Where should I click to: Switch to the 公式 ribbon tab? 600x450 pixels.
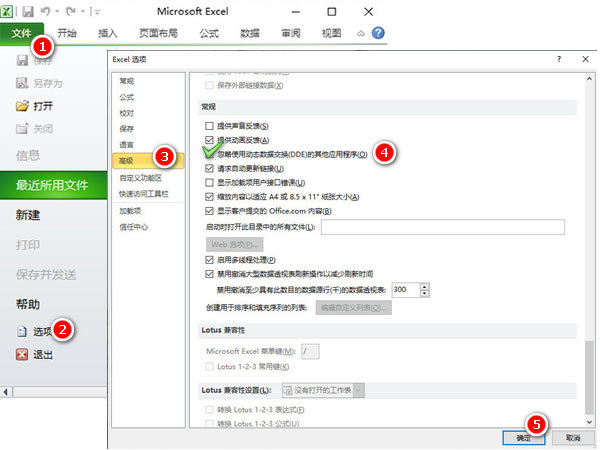click(209, 33)
